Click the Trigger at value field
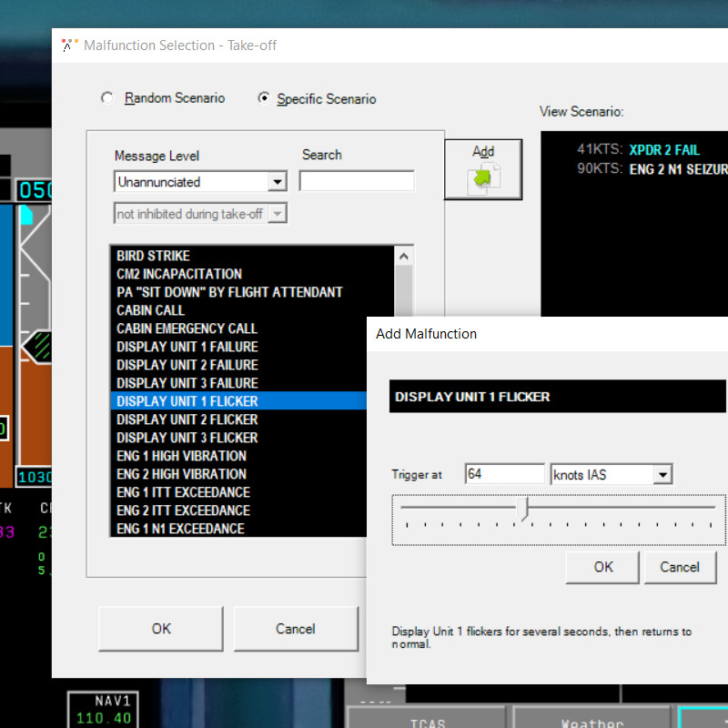Screen dimensions: 728x728 (x=504, y=474)
